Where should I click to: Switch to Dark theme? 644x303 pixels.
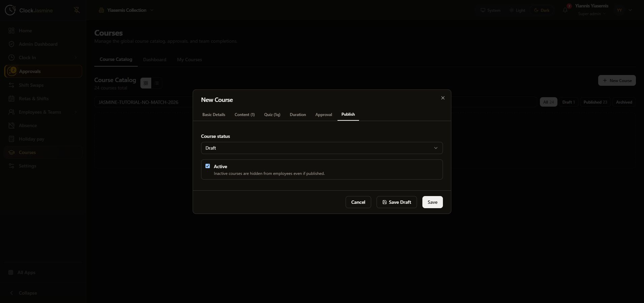point(542,10)
